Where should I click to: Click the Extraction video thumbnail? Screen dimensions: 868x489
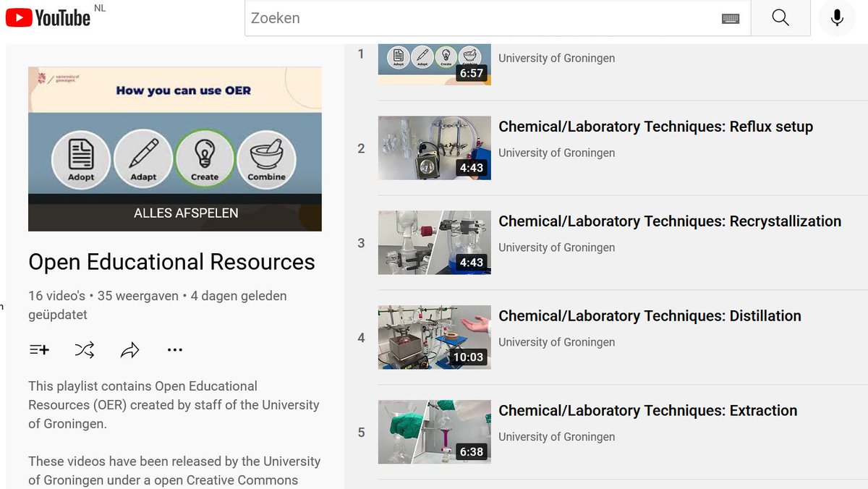[x=434, y=432]
